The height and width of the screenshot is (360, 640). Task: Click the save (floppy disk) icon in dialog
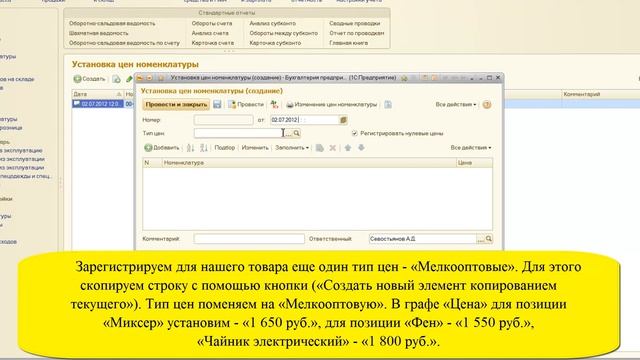point(217,104)
